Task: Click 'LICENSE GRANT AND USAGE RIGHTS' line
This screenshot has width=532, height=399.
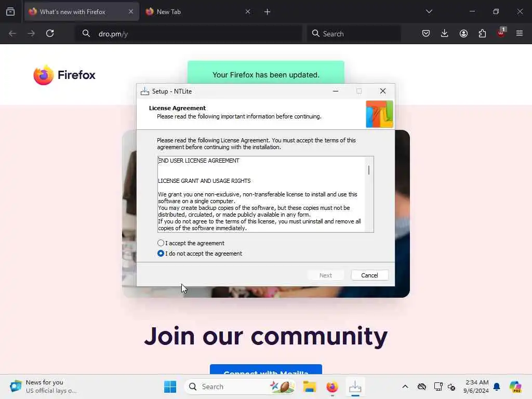Action: point(204,181)
